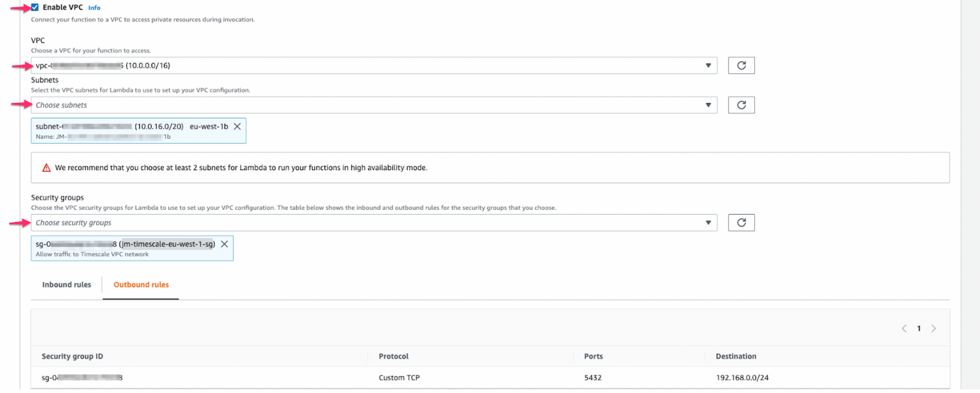Expand the Choose security groups dropdown
The image size is (980, 393).
[373, 223]
